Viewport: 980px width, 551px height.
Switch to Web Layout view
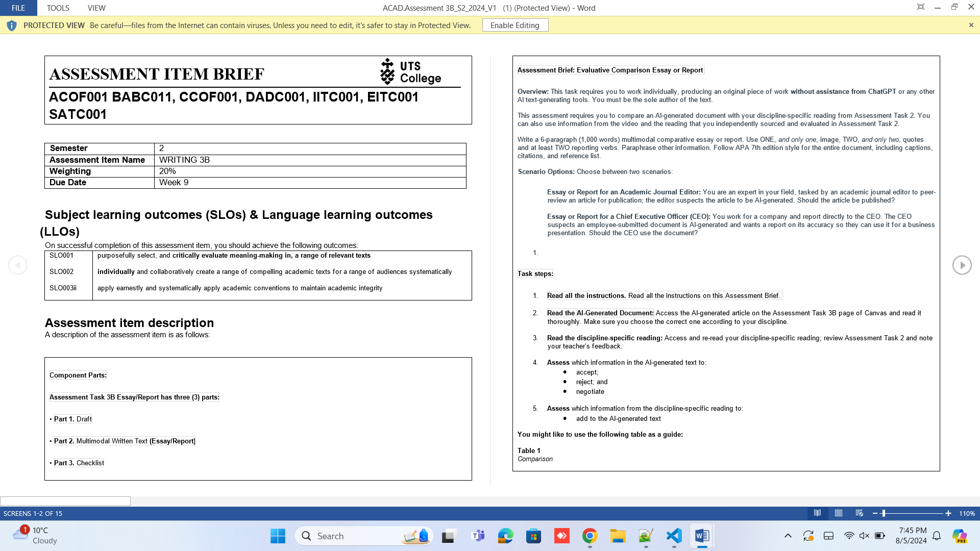click(860, 514)
